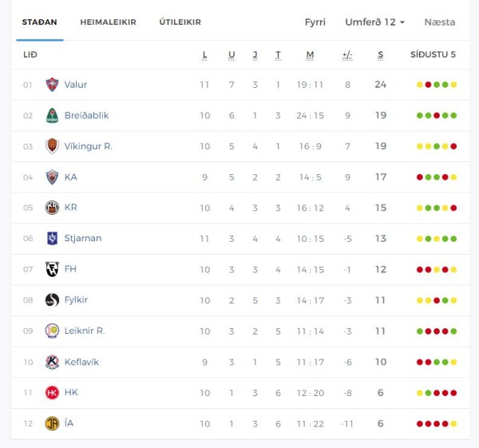Click the FH club crest icon

tap(52, 269)
